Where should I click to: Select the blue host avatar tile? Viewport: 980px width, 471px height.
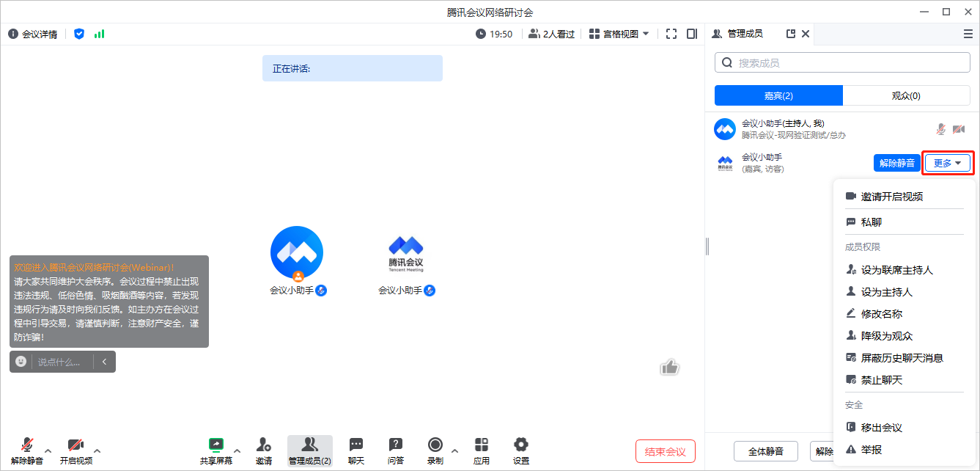coord(297,253)
